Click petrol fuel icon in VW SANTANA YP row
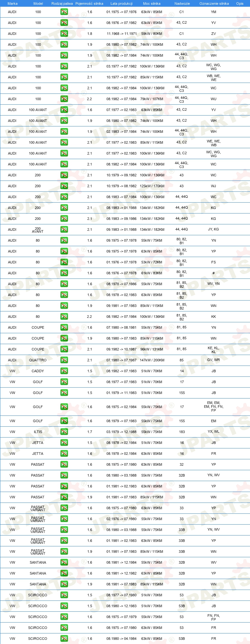This screenshot has width=250, height=644. click(x=64, y=573)
